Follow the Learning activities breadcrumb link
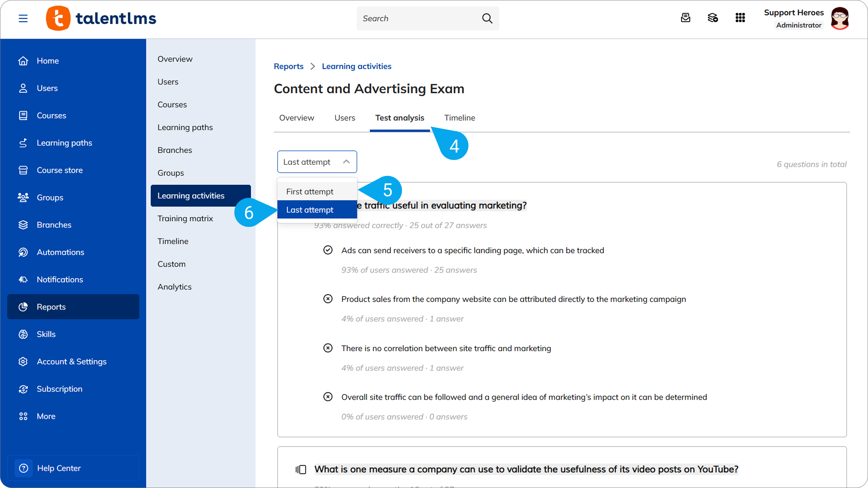Screen dimensions: 868x488 point(357,66)
